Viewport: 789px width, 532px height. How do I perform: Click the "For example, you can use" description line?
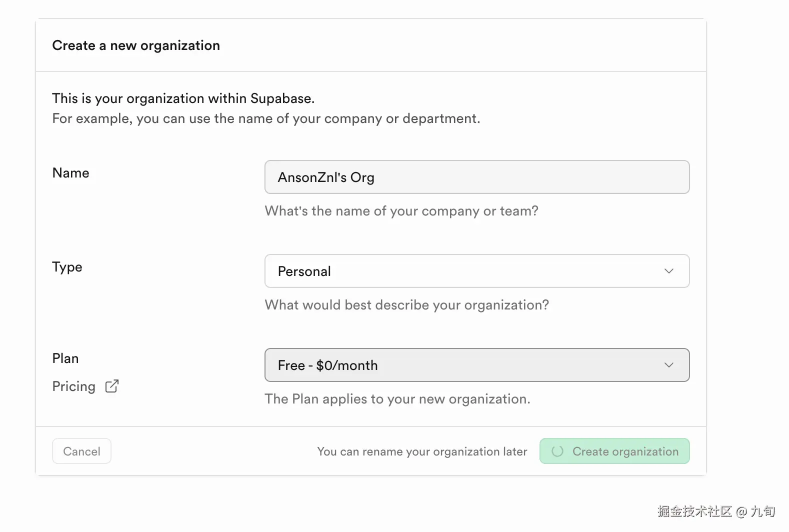[266, 118]
